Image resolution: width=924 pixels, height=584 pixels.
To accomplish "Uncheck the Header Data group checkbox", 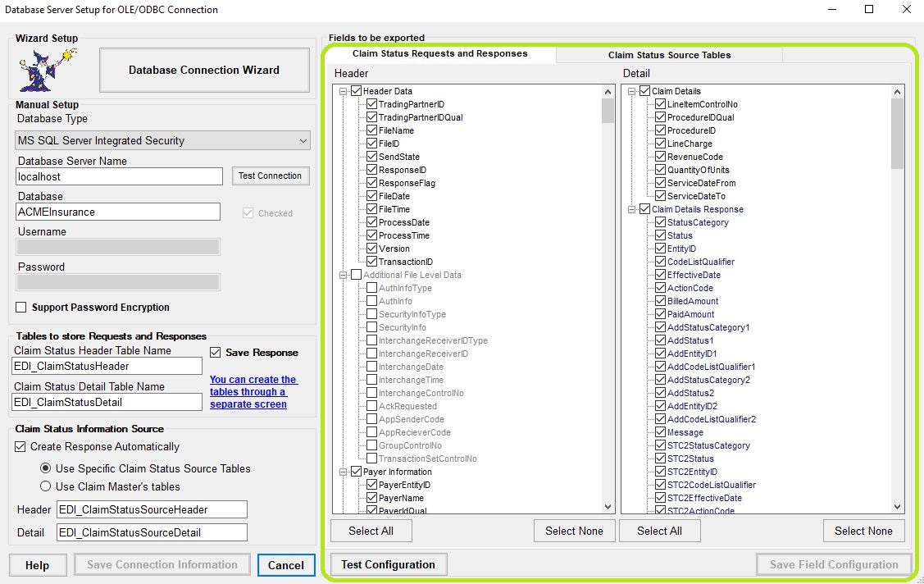I will point(356,91).
